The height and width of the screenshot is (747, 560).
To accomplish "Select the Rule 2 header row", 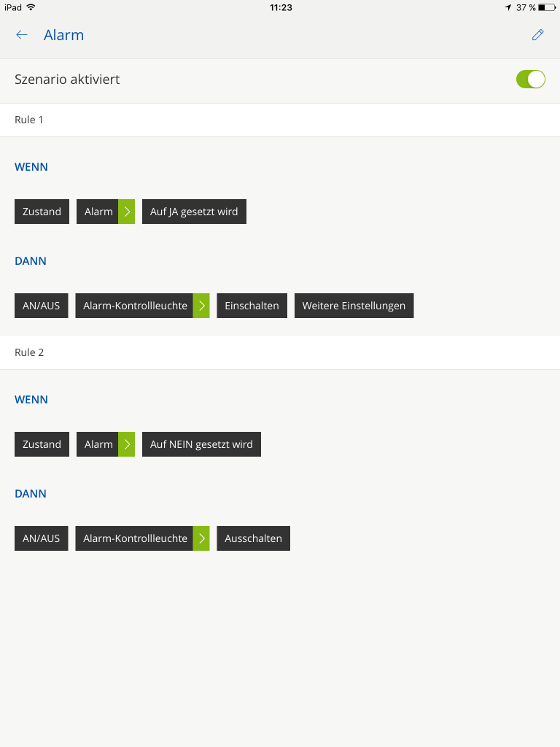I will 280,352.
